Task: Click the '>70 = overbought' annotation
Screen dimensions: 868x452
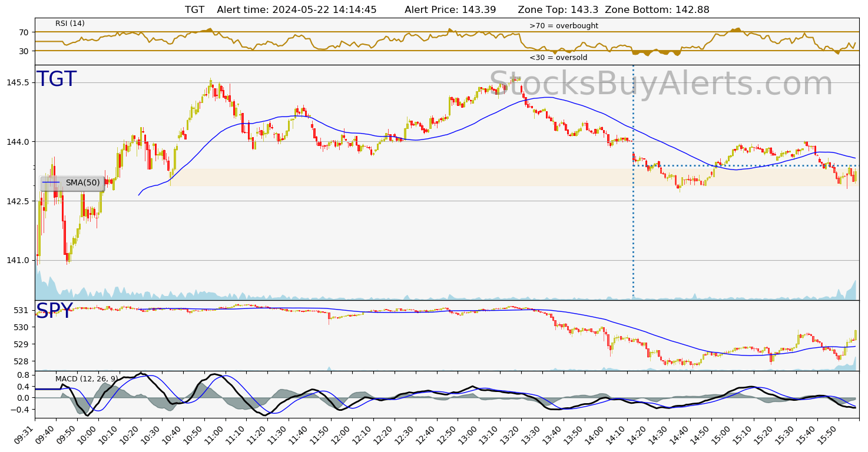Action: tap(564, 26)
